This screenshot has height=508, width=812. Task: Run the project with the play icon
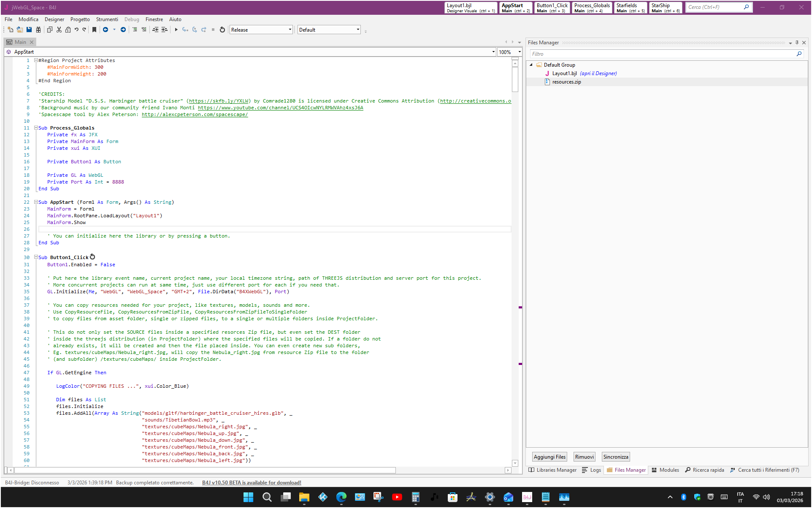176,30
